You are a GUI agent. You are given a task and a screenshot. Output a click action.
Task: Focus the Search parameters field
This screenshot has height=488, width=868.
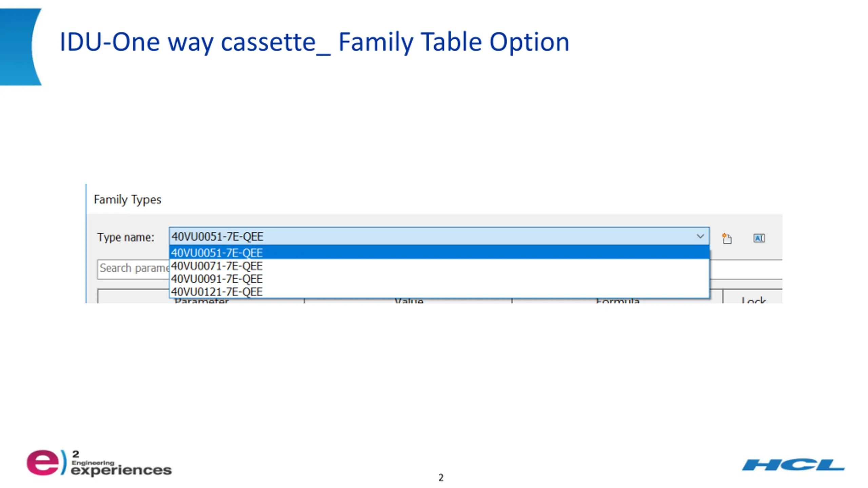(133, 269)
